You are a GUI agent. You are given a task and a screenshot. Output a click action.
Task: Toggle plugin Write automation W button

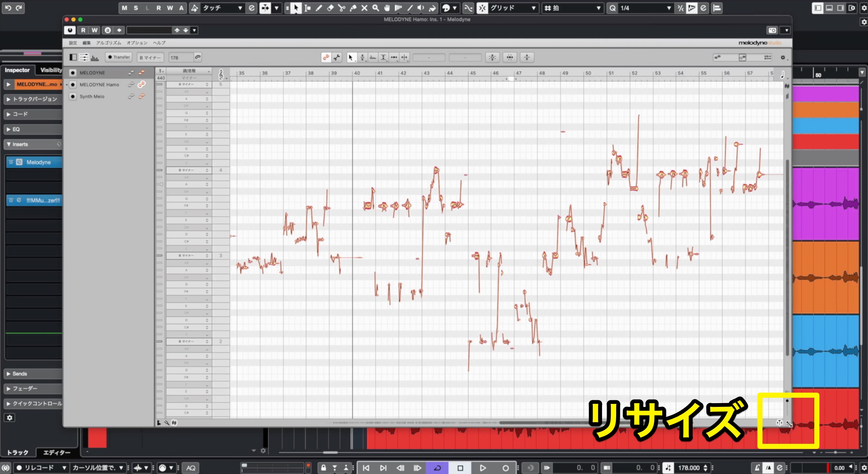[x=94, y=30]
